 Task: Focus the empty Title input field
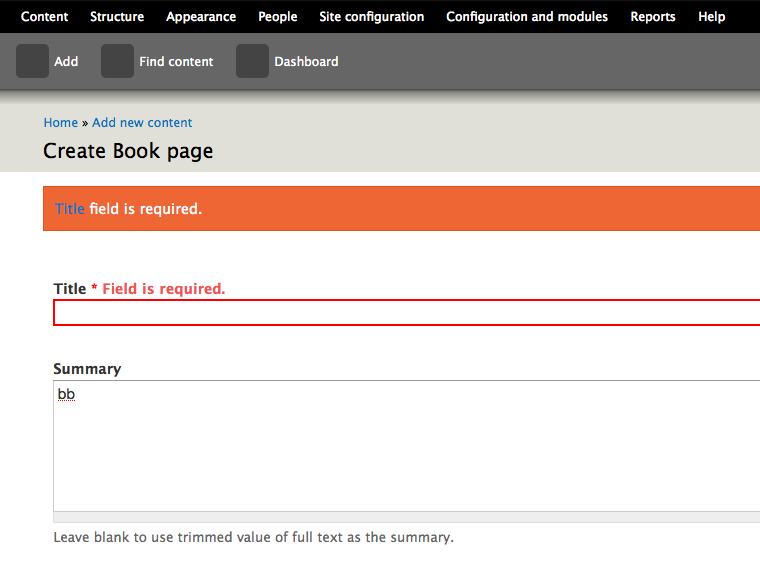pos(400,313)
